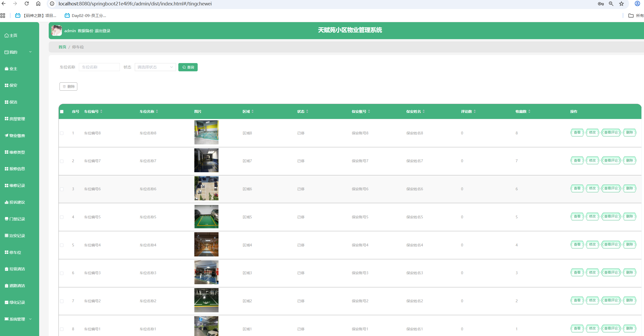Check the row for 车位编号8
Screen dimensions: 644x336
point(62,133)
